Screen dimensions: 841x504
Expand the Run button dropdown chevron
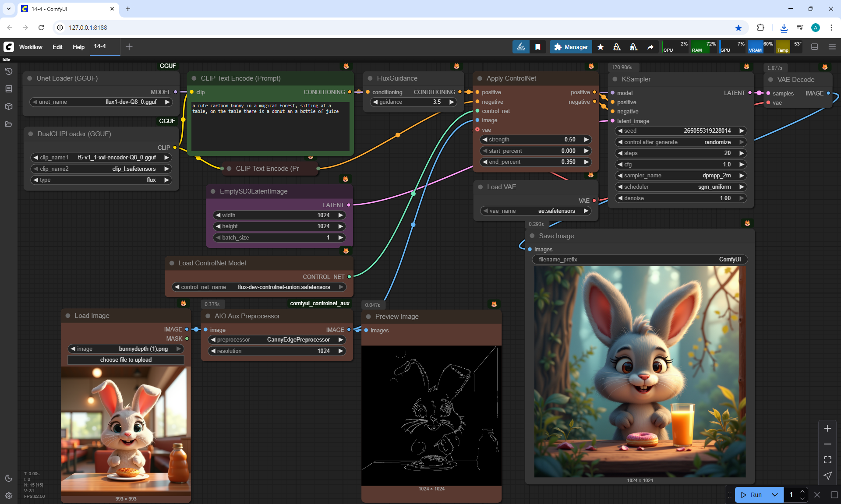pos(774,495)
